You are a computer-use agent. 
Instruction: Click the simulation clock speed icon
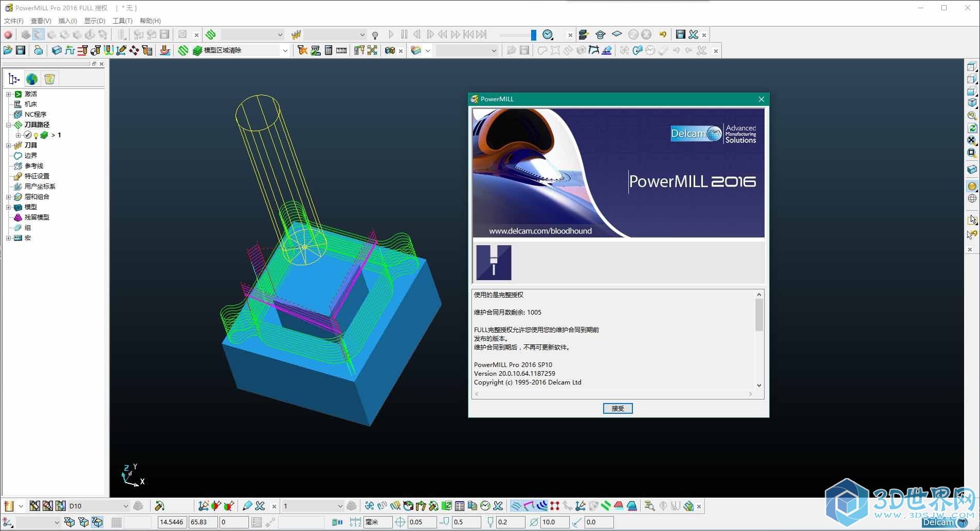click(x=548, y=35)
